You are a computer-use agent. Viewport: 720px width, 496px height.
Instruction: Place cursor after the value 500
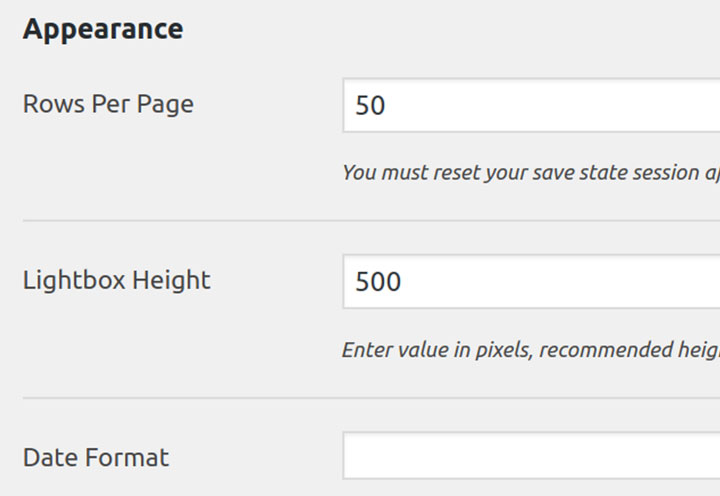click(403, 282)
